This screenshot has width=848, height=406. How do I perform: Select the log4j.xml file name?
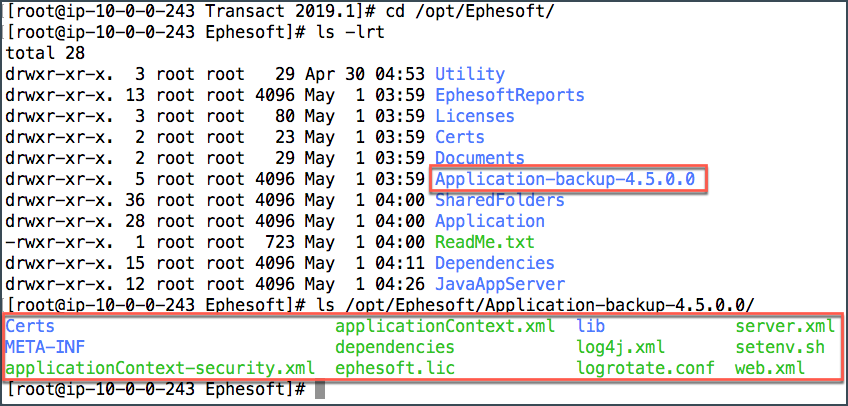tap(621, 348)
